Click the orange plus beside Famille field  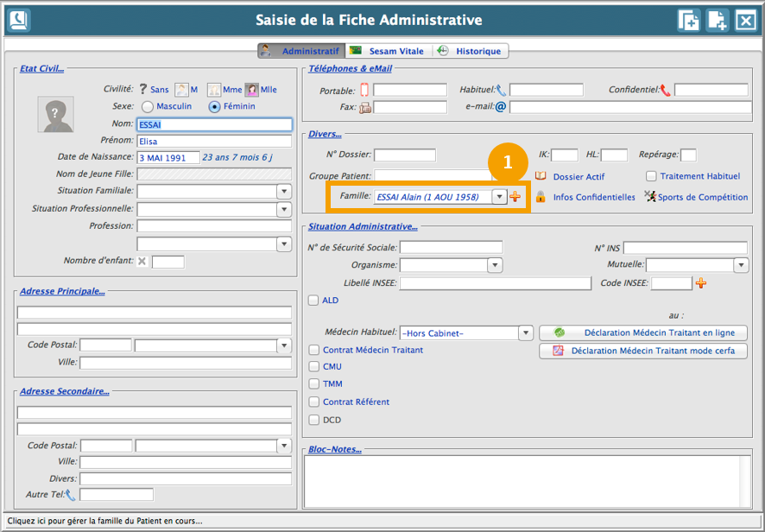click(x=515, y=197)
